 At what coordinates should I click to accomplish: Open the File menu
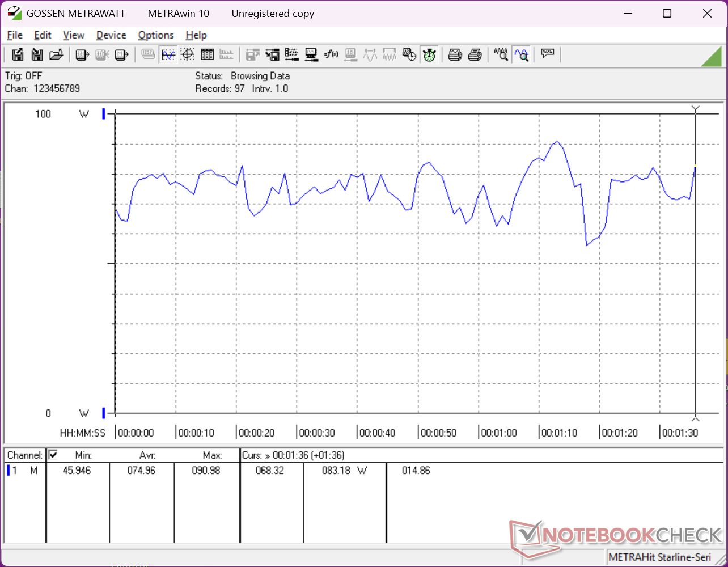[x=15, y=35]
